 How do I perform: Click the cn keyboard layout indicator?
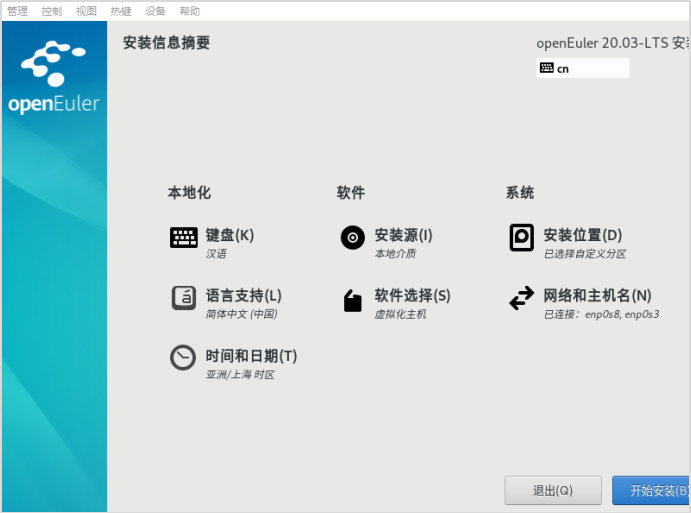pos(583,68)
